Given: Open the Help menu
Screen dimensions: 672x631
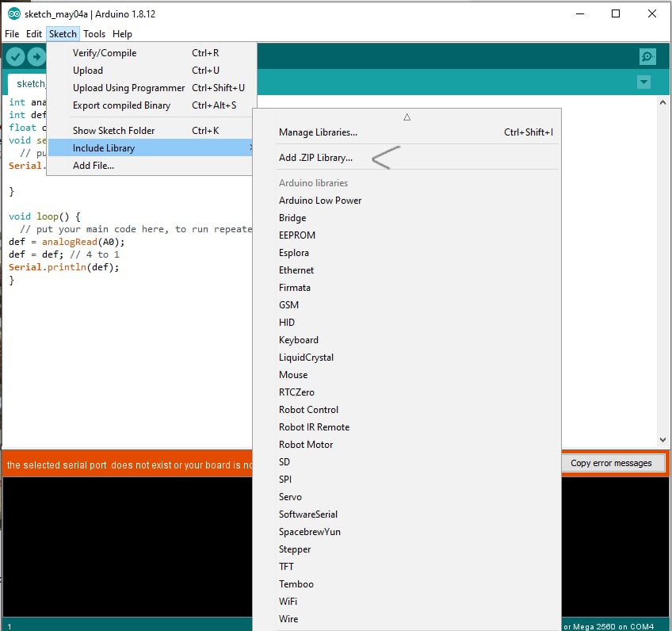Looking at the screenshot, I should point(122,34).
